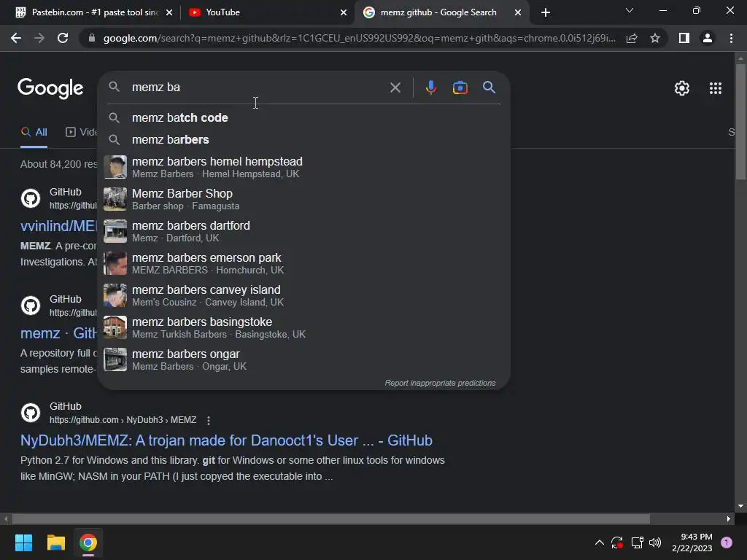
Task: Pick memz barbers ongar suggestion
Action: pyautogui.click(x=304, y=359)
